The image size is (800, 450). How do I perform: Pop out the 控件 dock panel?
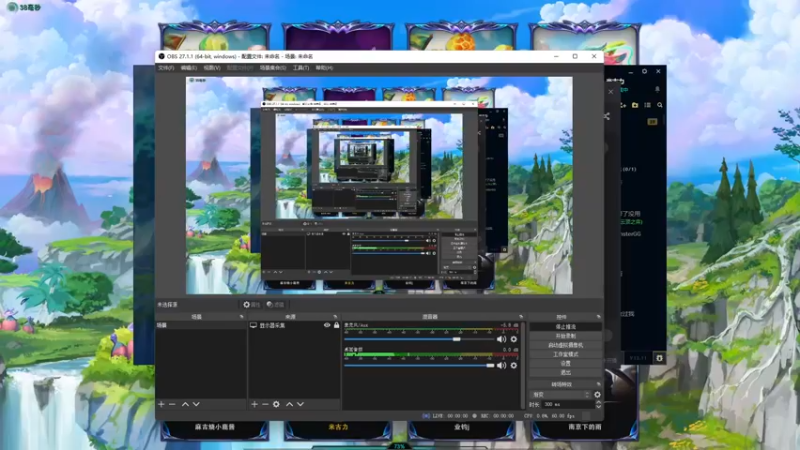(x=598, y=317)
